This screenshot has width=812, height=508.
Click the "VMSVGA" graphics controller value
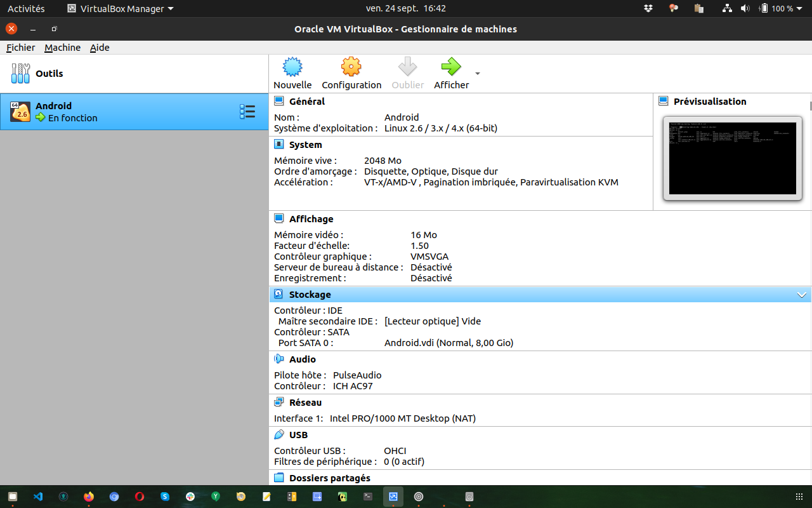[429, 257]
